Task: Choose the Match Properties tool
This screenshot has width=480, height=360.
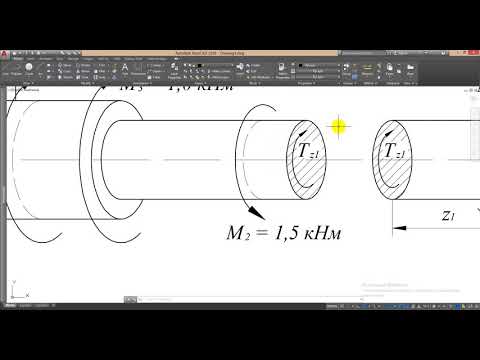Action: click(282, 70)
